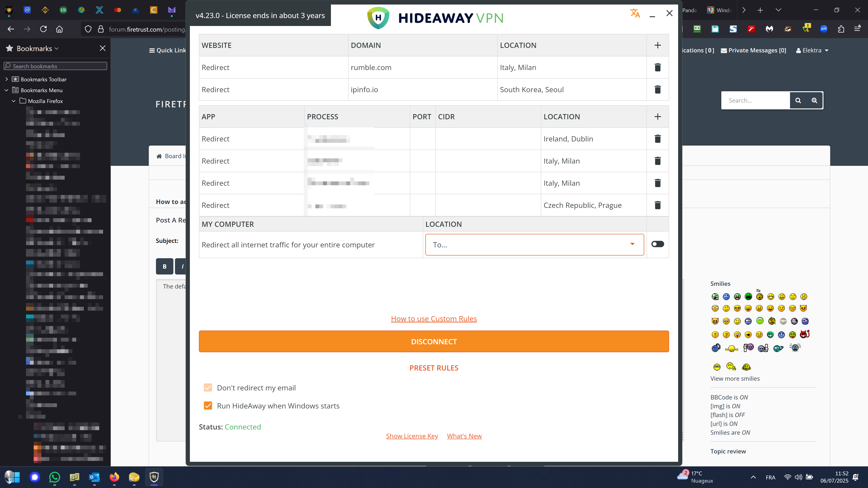Open Firefox home page icon
This screenshot has height=488, width=868.
point(60,29)
